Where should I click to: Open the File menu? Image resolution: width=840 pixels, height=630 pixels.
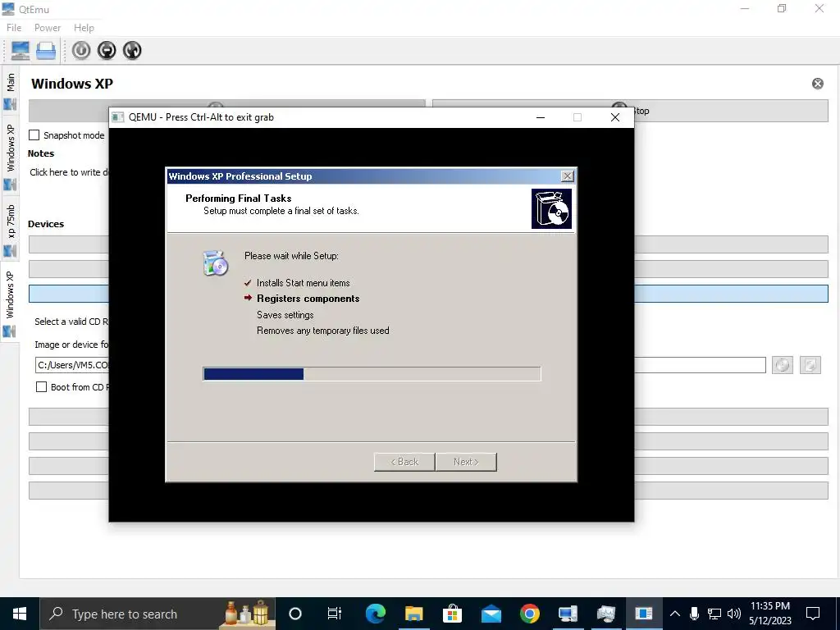pyautogui.click(x=14, y=28)
